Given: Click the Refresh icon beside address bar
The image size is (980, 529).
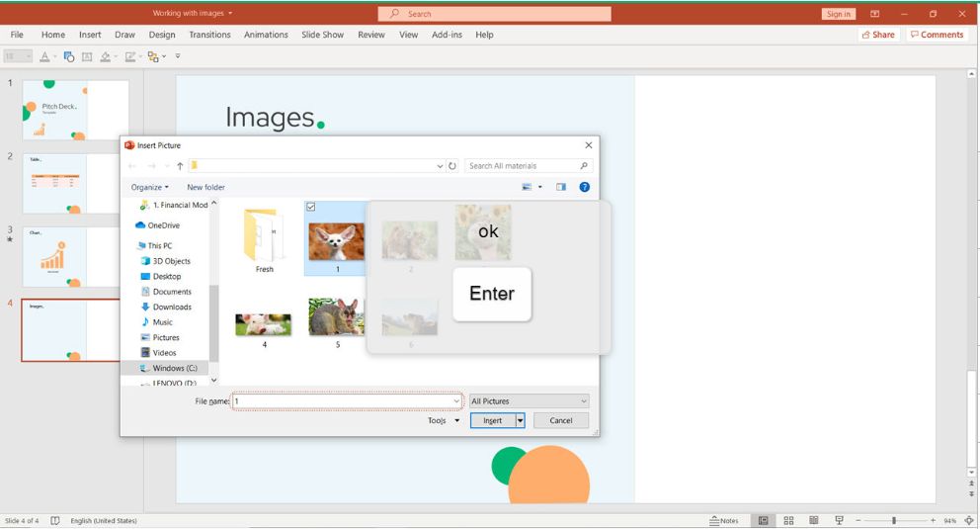Looking at the screenshot, I should coord(452,166).
